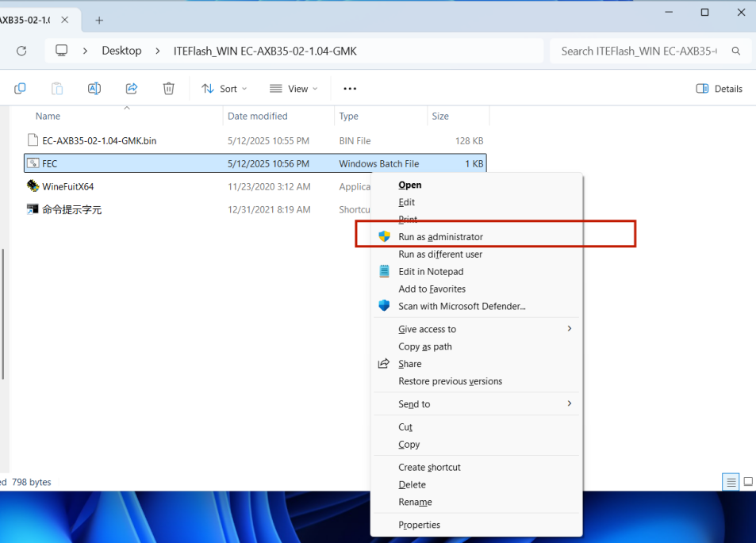Click the WineFuitX64 application icon
The width and height of the screenshot is (756, 543).
pyautogui.click(x=33, y=186)
